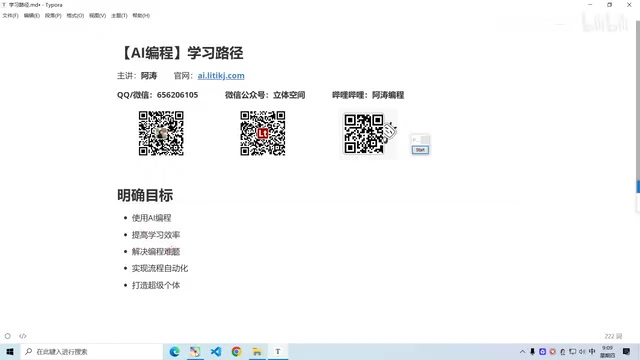Click the text QQ/微信: 656206105

click(x=158, y=95)
